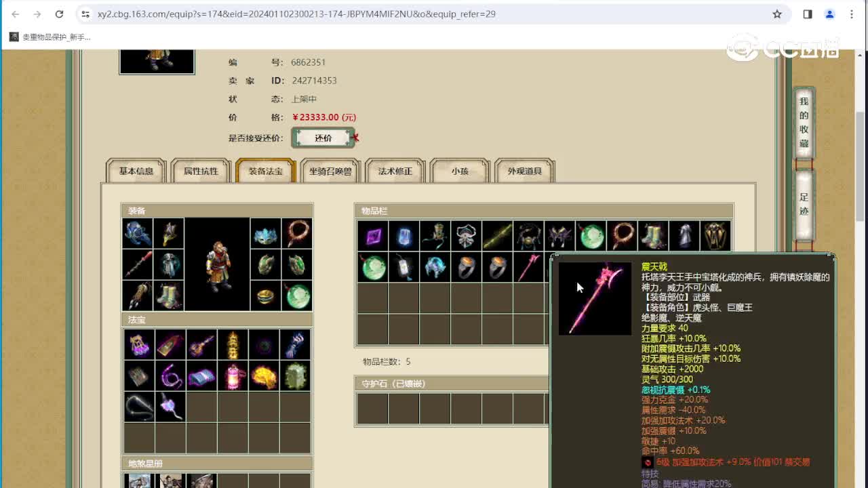Click the number 6862351
Viewport: 868px width, 488px height.
point(309,62)
